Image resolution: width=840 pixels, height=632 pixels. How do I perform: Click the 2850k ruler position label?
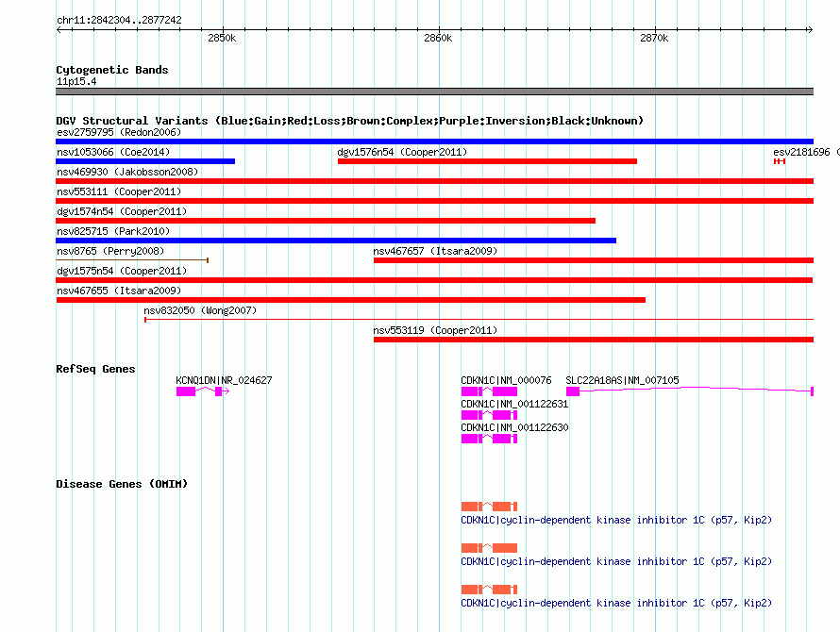[x=222, y=38]
